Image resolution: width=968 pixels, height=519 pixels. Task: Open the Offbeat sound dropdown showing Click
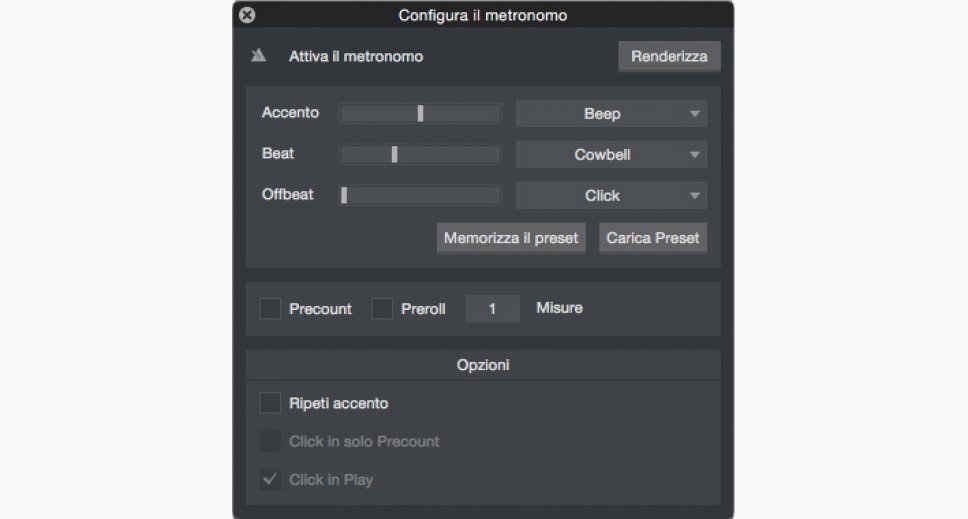[611, 196]
